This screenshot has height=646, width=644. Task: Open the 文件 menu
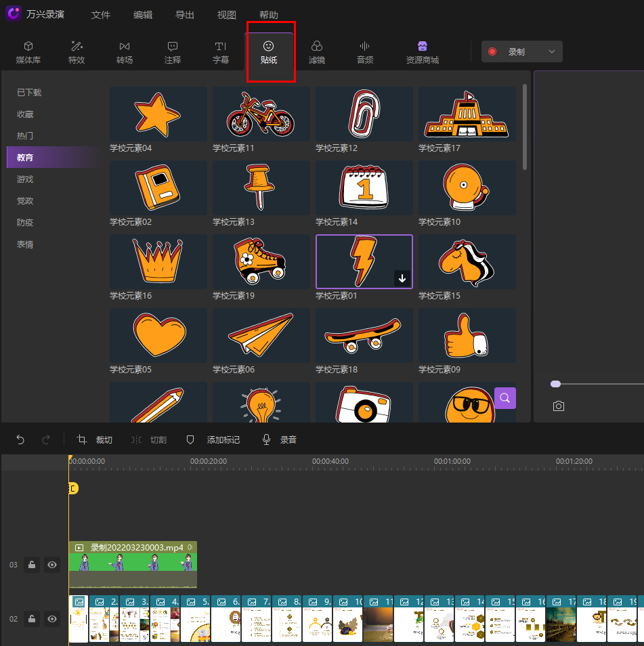pyautogui.click(x=101, y=15)
